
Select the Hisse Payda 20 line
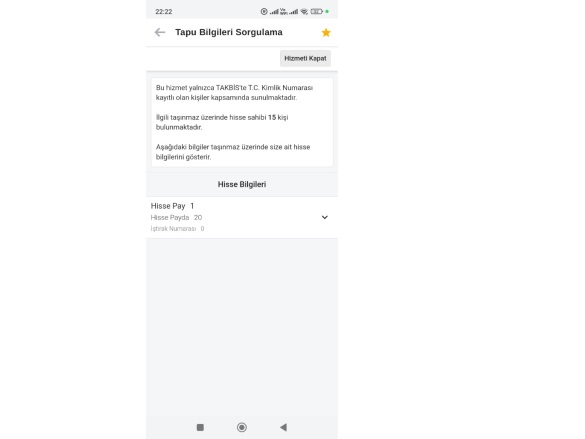tap(176, 217)
